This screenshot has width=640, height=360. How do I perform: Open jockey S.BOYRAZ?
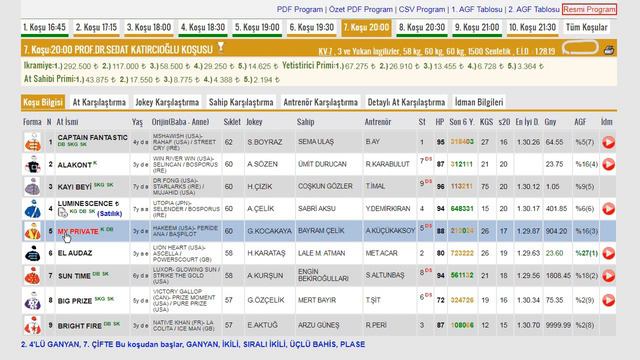264,142
